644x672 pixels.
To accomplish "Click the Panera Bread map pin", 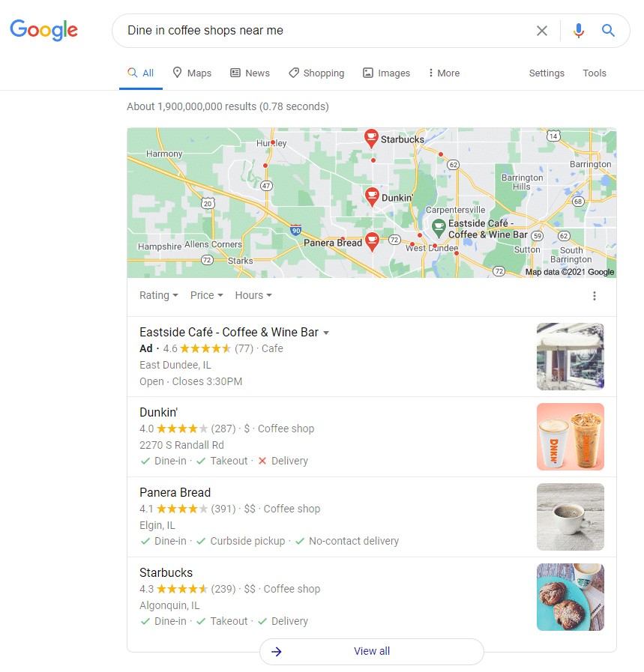I will click(372, 242).
